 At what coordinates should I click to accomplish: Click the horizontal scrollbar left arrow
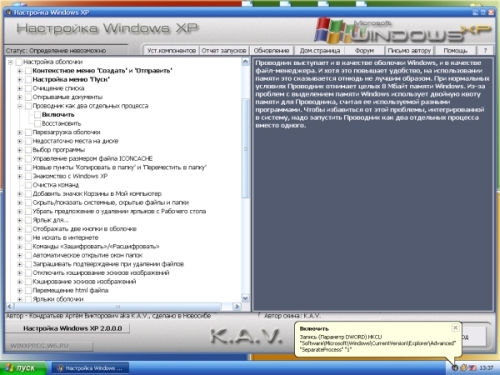(x=10, y=306)
